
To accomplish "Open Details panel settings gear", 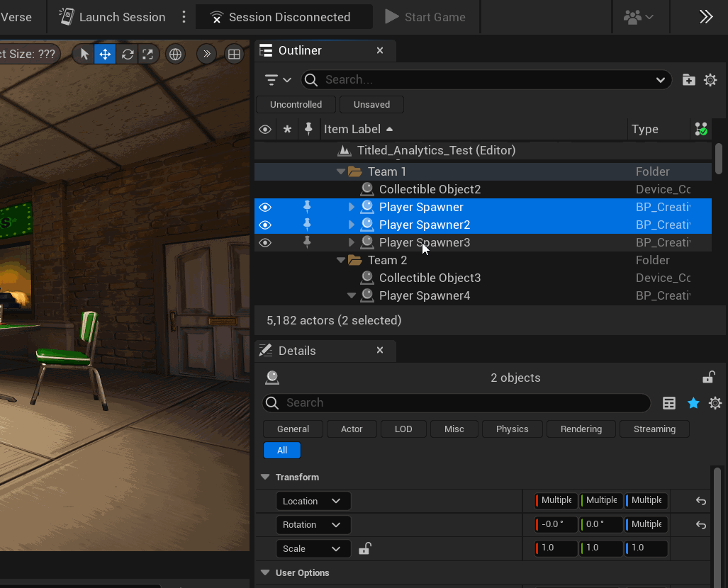I will [715, 403].
